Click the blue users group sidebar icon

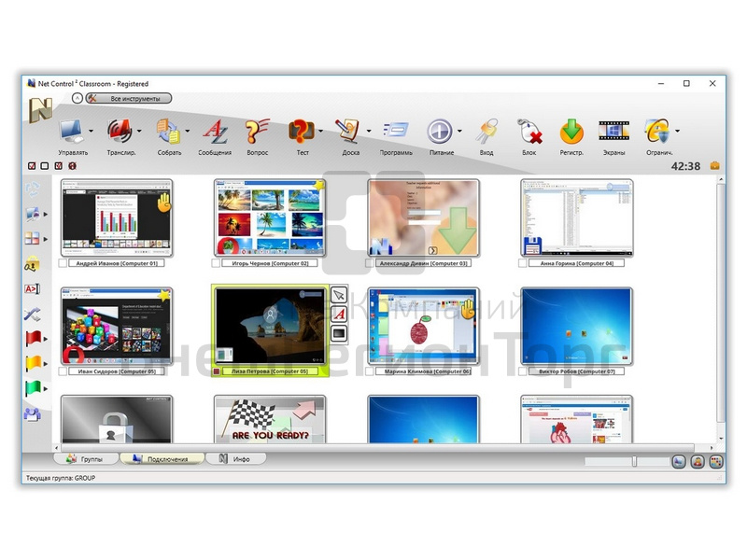32,413
